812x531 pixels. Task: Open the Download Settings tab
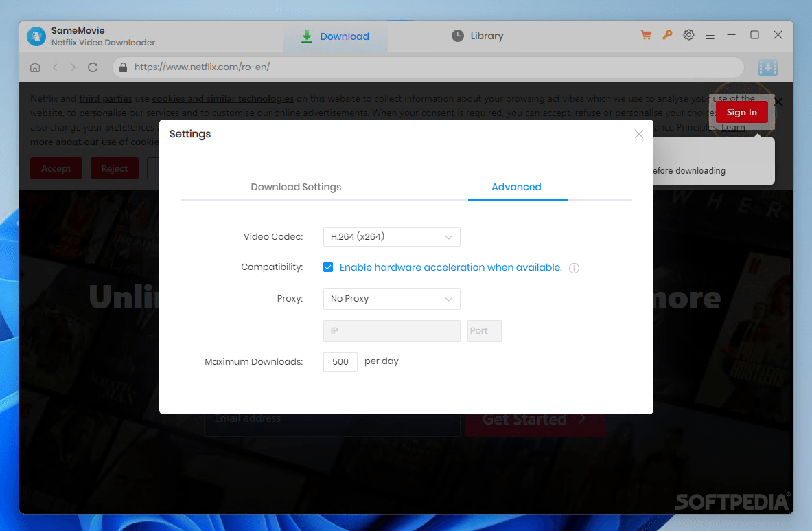(296, 187)
